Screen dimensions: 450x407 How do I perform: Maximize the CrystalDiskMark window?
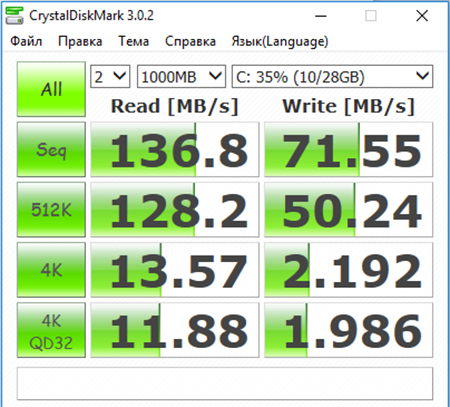pyautogui.click(x=371, y=16)
